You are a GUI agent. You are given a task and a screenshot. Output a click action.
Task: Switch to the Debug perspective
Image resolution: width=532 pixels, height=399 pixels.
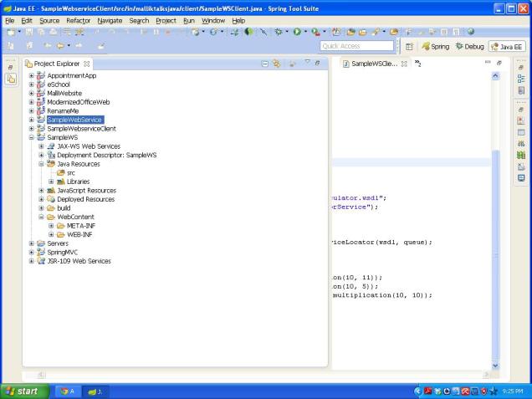tap(470, 47)
